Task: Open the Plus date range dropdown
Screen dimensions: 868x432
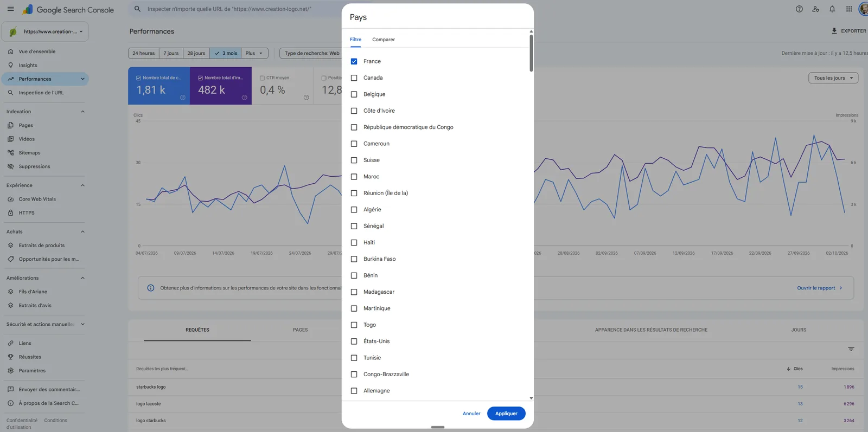Action: coord(254,53)
